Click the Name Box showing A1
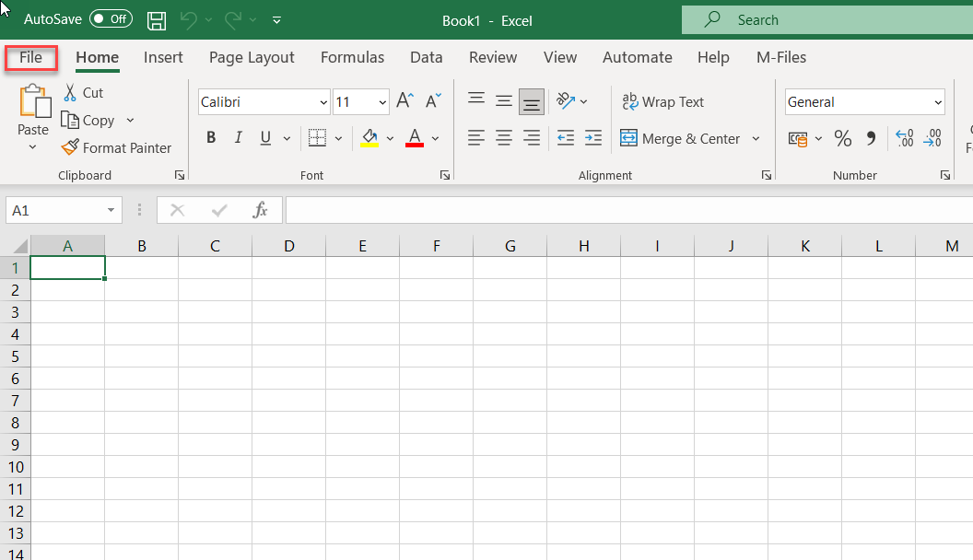This screenshot has height=560, width=973. (55, 210)
